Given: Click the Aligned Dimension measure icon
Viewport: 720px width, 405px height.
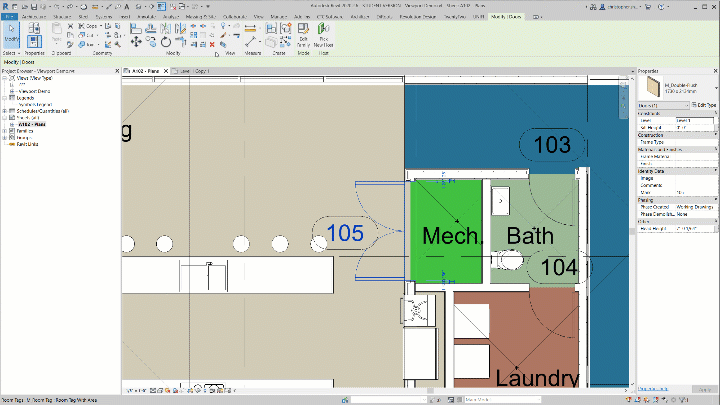Looking at the screenshot, I should [x=250, y=28].
